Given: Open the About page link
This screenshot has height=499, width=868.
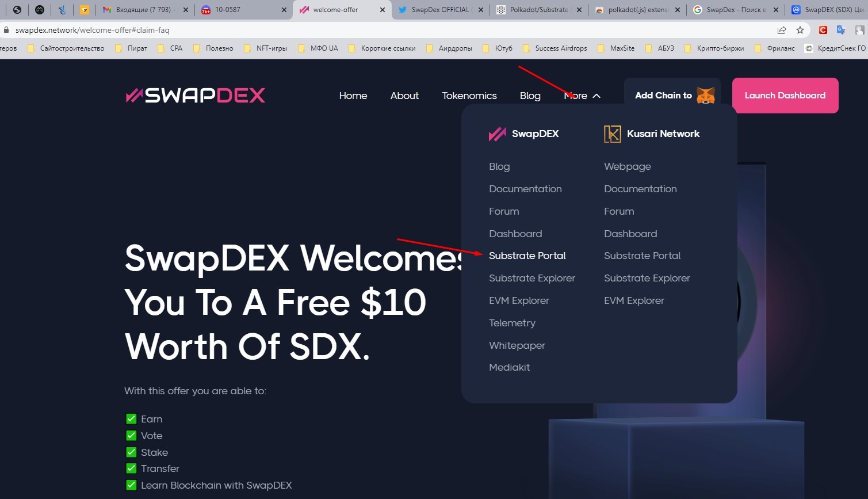Looking at the screenshot, I should click(x=404, y=96).
